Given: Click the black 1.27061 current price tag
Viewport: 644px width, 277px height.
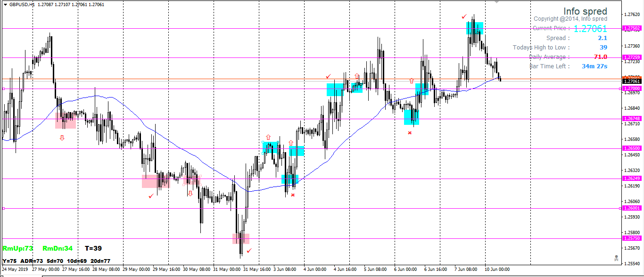Looking at the screenshot, I should click(x=632, y=81).
